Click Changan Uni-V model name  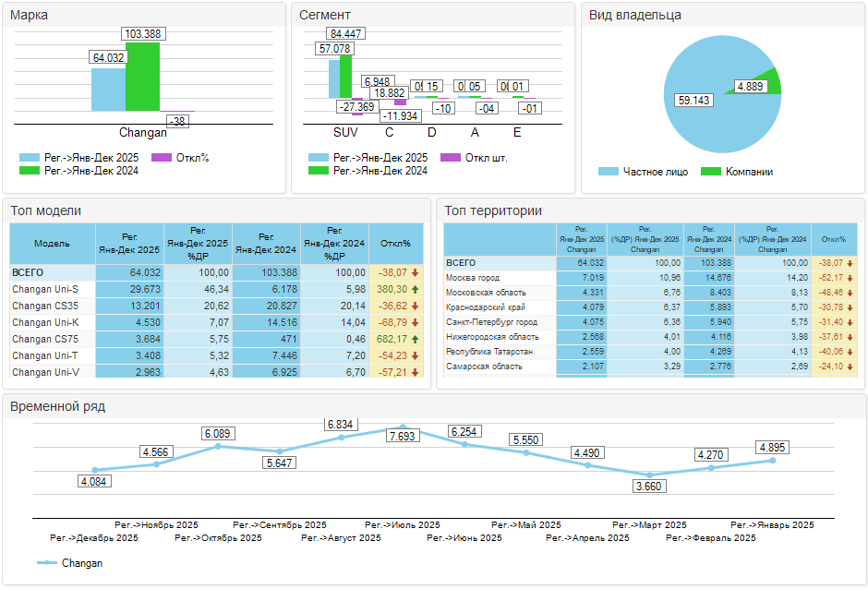click(45, 372)
